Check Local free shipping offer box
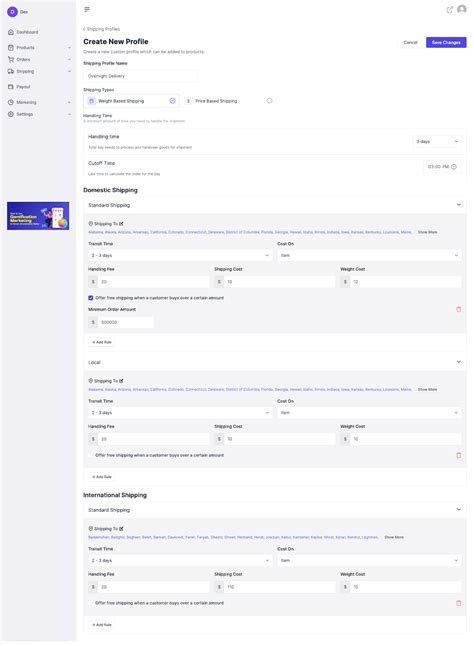The image size is (474, 646). 91,455
